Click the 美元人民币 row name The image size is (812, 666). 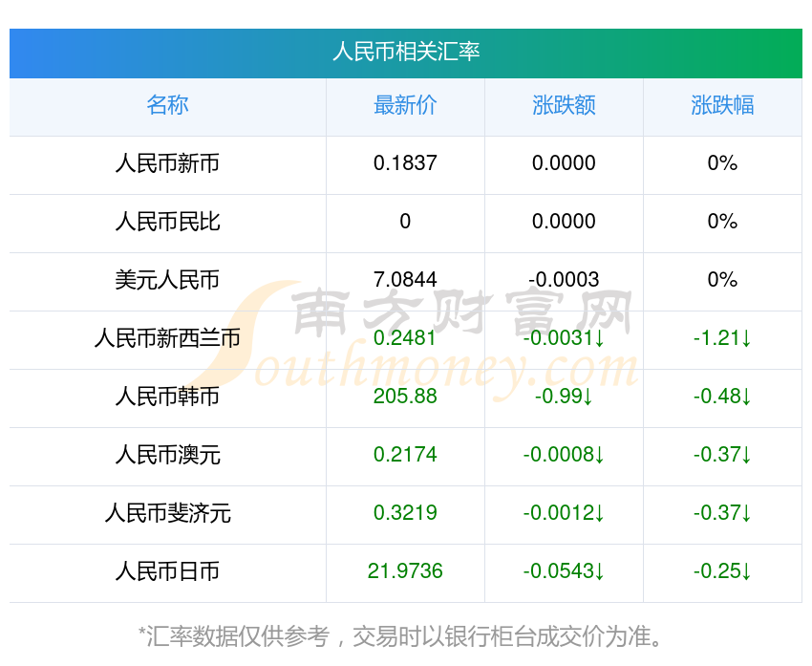167,280
